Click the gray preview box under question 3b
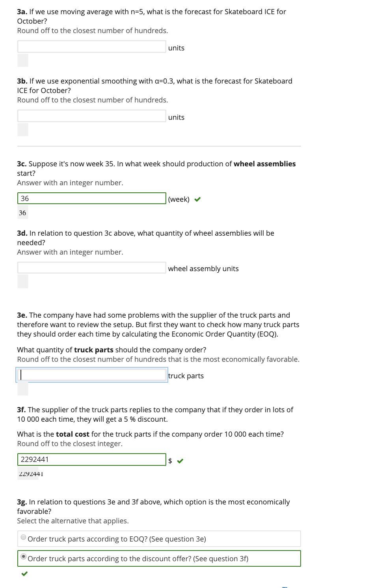 tap(22, 130)
